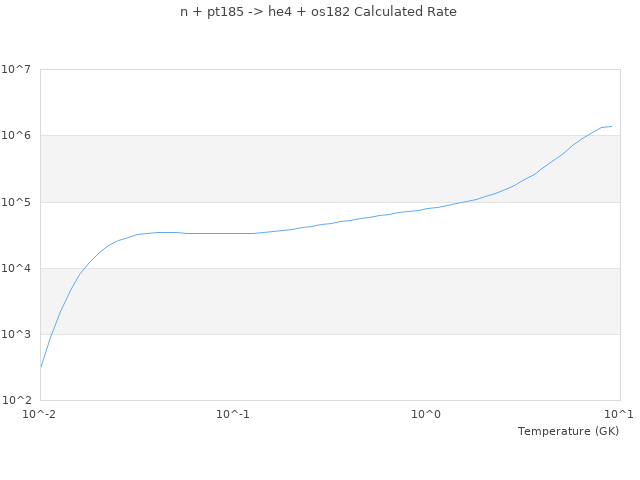
Task: Select the 10^4 y-axis label
Action: click(x=17, y=268)
